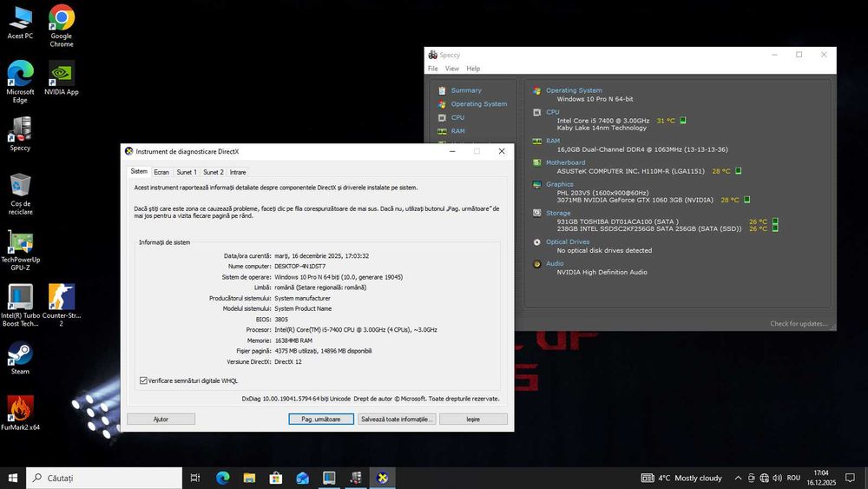This screenshot has width=868, height=489.
Task: Open the Optical Drives heading in Speccy
Action: pos(568,241)
